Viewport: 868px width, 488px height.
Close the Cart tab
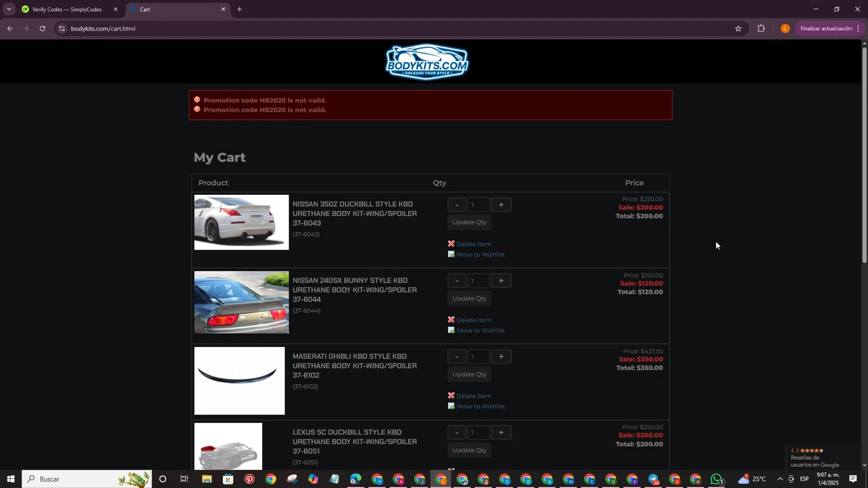(223, 9)
